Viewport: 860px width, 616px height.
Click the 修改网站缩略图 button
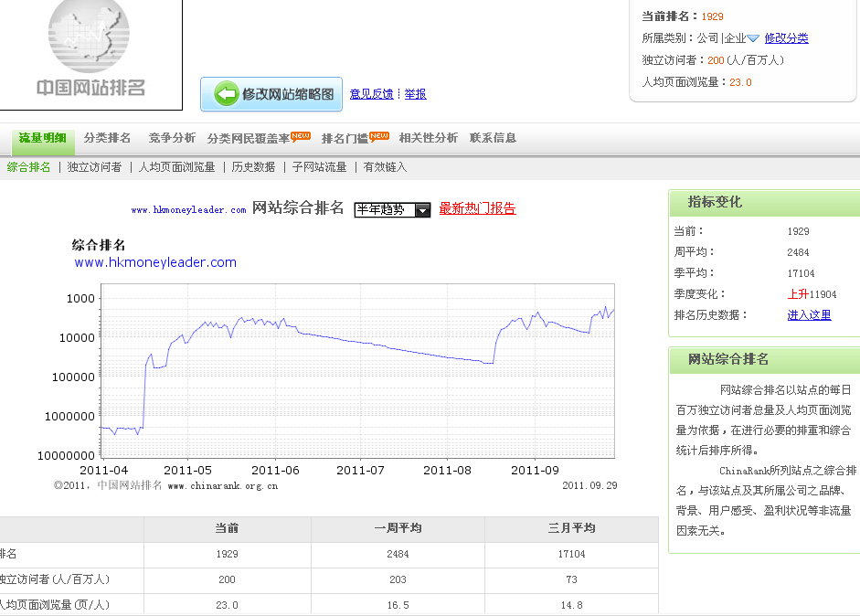[271, 94]
